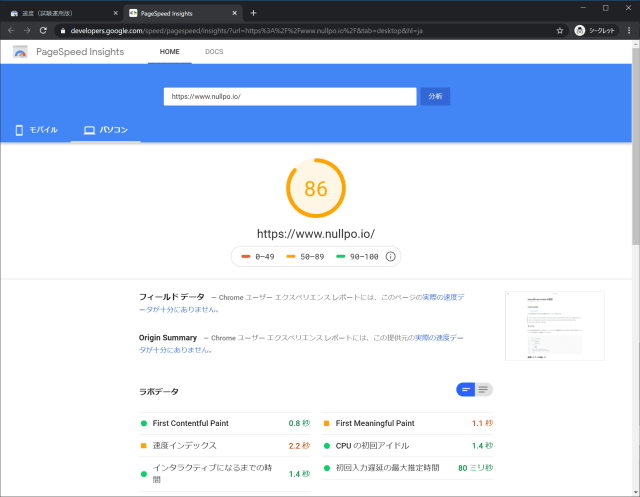
Task: Click the laptop icon on パソコン tab
Action: (89, 130)
